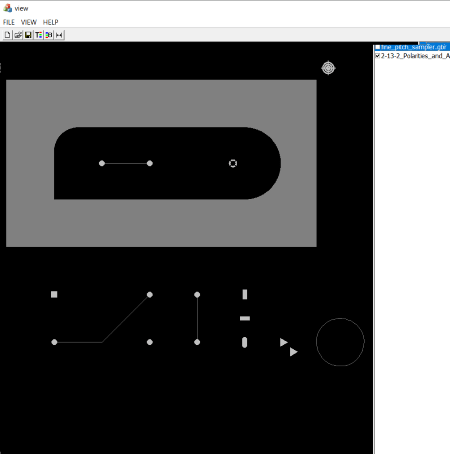Select the fine_pitch_sampler.gbr layer name
The height and width of the screenshot is (454, 450).
pos(413,47)
